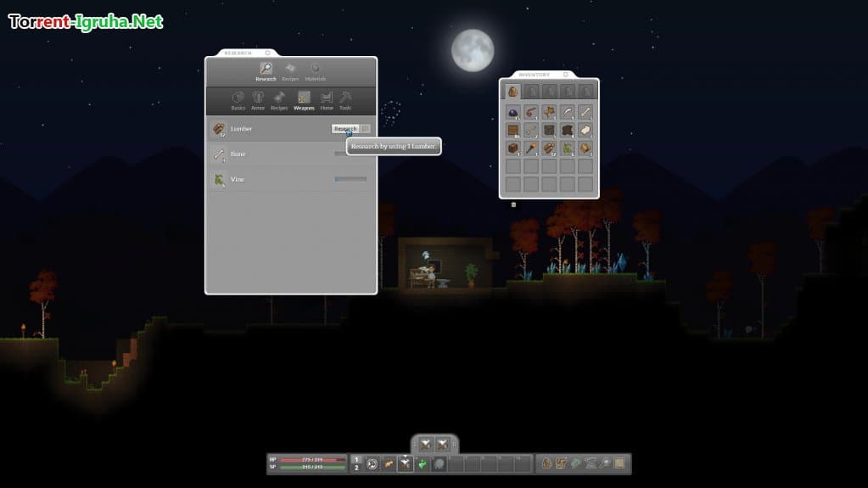Viewport: 868px width, 488px height.
Task: Open the bag icon in bottom-right menu bar
Action: point(547,463)
